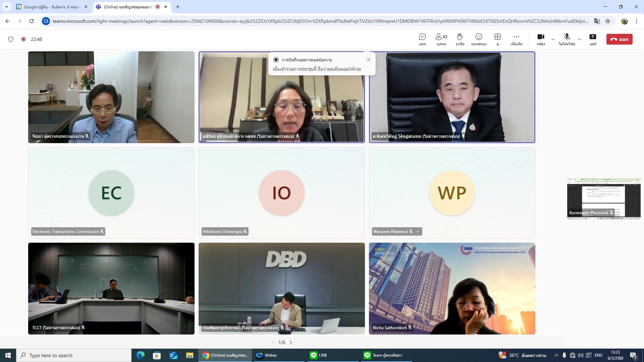The image size is (644, 362).
Task: Leave the meeting with red button
Action: 619,39
